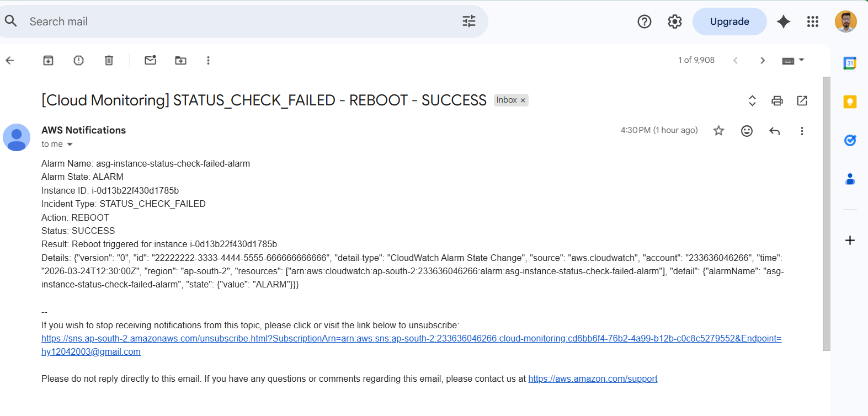Open Google Keep from the side panel
868x416 pixels.
click(x=850, y=102)
